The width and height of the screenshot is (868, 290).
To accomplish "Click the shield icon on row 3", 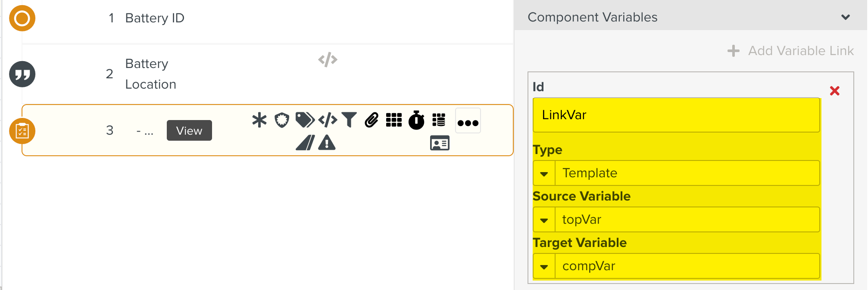I will [282, 120].
